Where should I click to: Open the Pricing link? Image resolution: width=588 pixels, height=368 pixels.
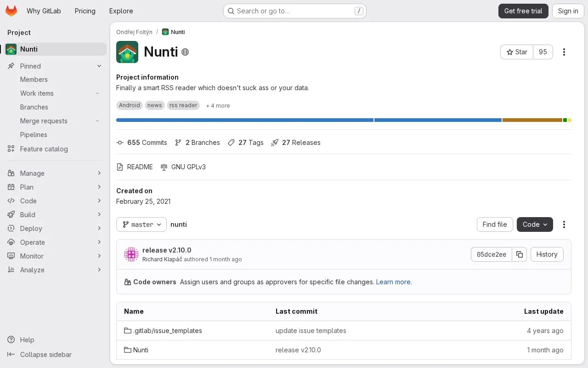[85, 11]
